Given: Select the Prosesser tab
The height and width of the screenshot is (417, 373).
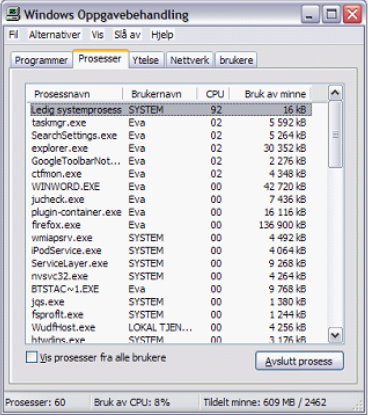Looking at the screenshot, I should pos(100,59).
